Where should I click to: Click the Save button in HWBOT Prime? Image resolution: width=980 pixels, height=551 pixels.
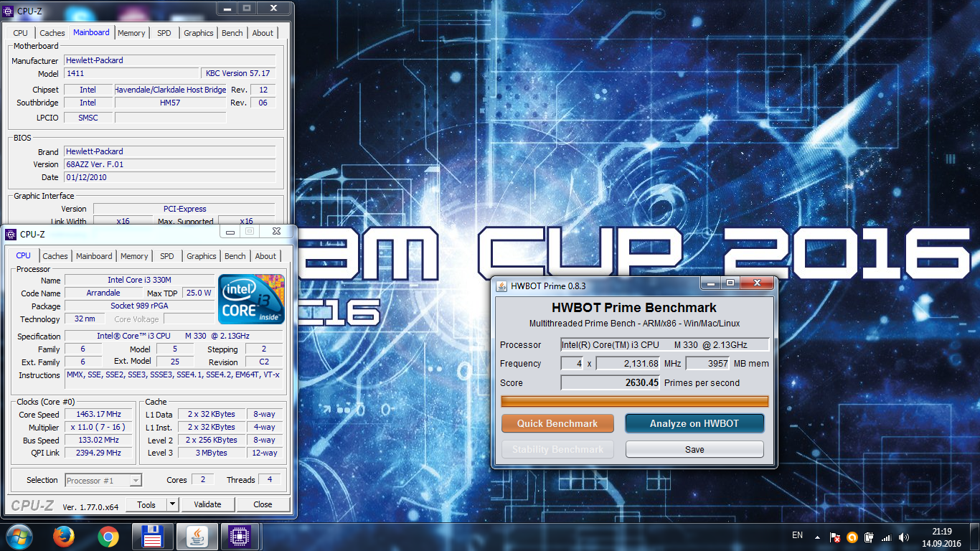(x=694, y=450)
